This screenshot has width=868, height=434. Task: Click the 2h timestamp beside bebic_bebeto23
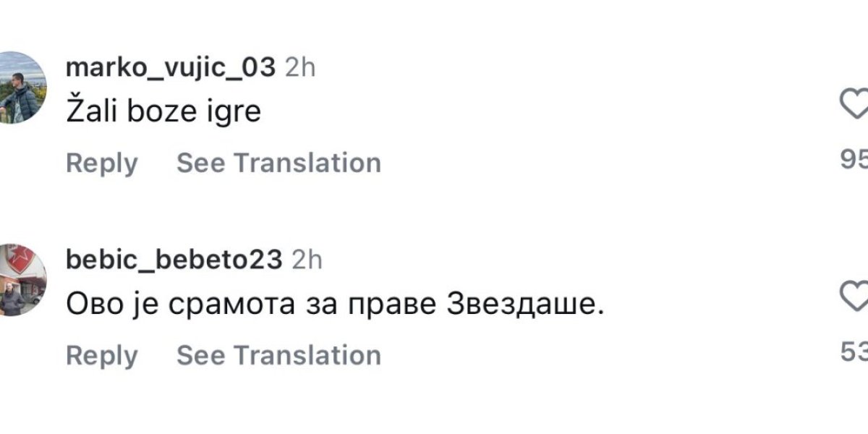[307, 260]
